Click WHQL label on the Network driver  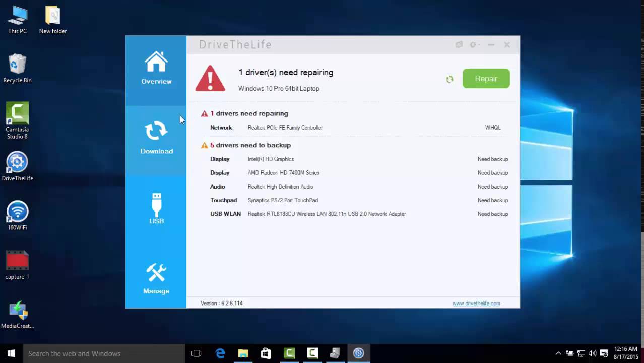[x=493, y=128]
